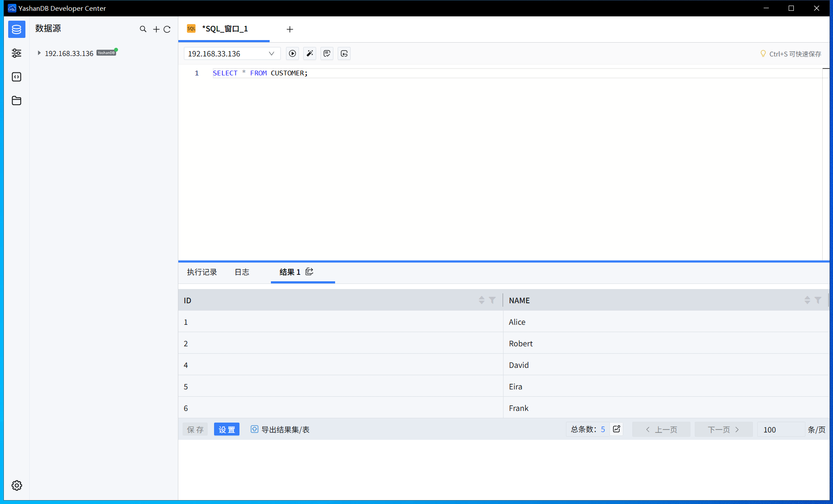Image resolution: width=833 pixels, height=504 pixels.
Task: Filter the NAME column
Action: (818, 300)
